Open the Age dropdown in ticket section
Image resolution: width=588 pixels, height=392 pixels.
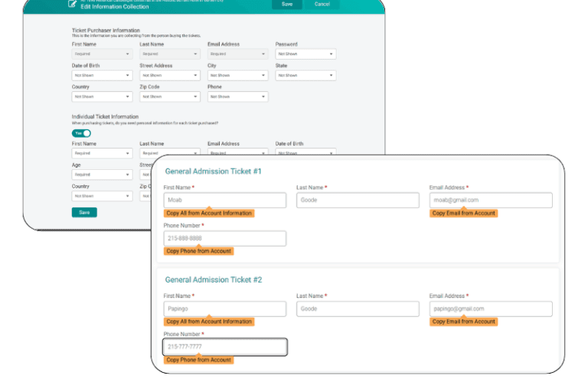(102, 175)
